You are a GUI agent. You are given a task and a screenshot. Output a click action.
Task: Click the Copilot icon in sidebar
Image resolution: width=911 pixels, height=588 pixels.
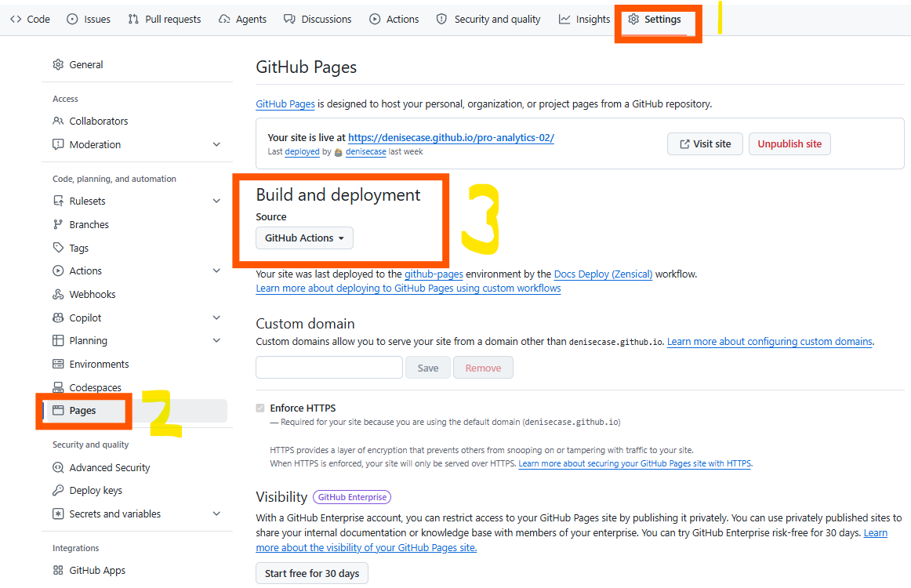(x=58, y=318)
